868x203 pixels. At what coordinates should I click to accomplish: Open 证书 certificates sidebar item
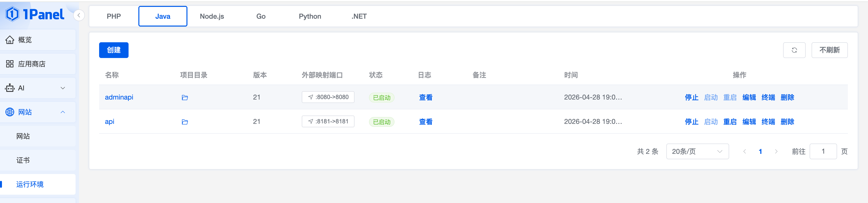click(38, 160)
